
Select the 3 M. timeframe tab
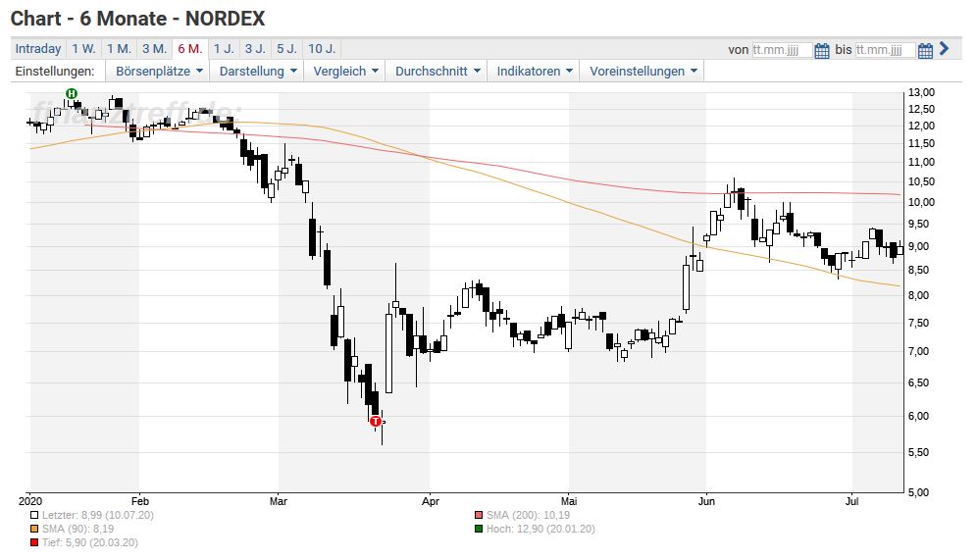click(155, 49)
